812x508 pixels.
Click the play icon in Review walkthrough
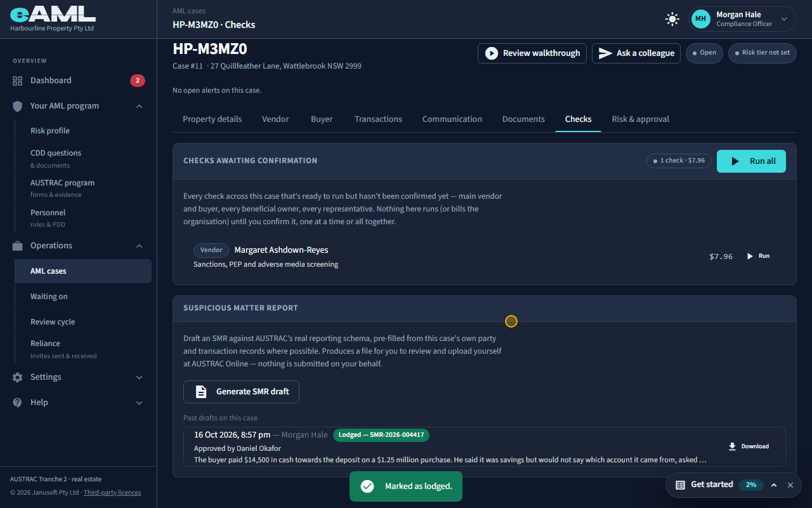click(x=492, y=53)
